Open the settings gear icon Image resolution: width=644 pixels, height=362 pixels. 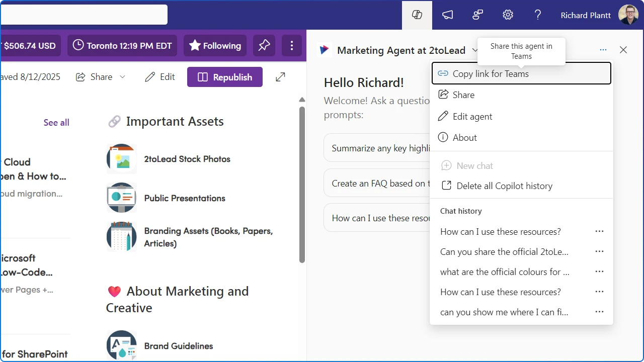point(508,15)
